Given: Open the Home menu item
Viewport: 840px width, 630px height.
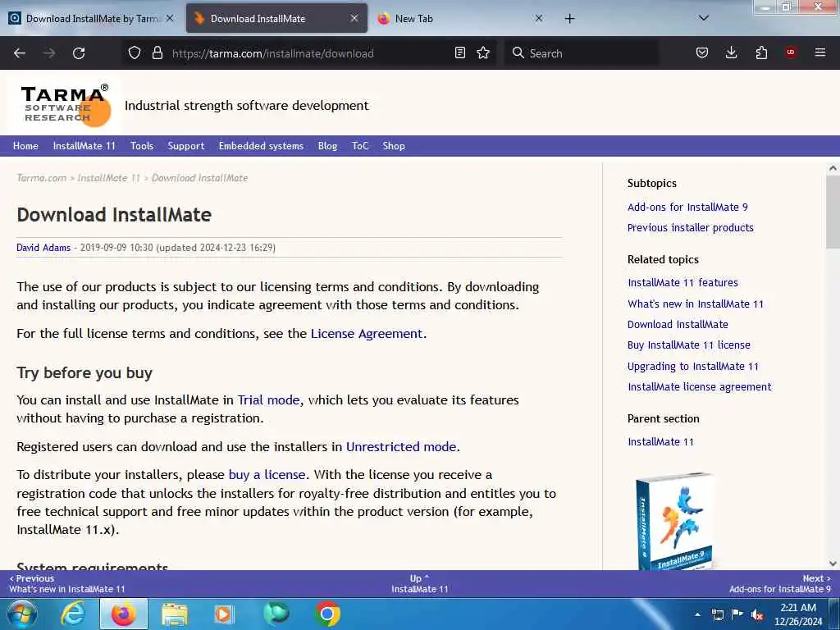Looking at the screenshot, I should 25,146.
